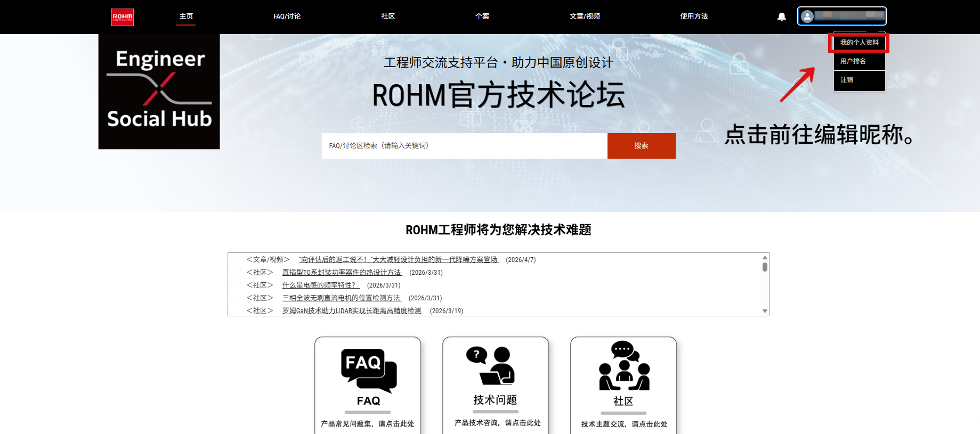Select 用户排名 from user menu
Viewport: 980px width, 434px height.
(853, 61)
